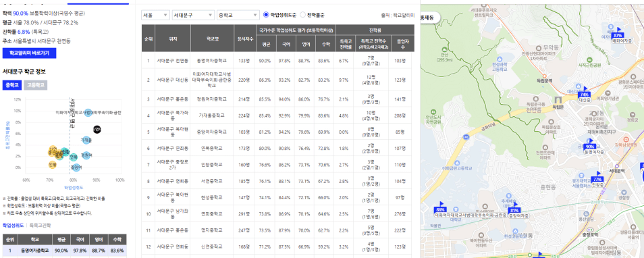Click the 86% flag marker for 이화·금란중
The image size is (644, 258).
pos(441,209)
